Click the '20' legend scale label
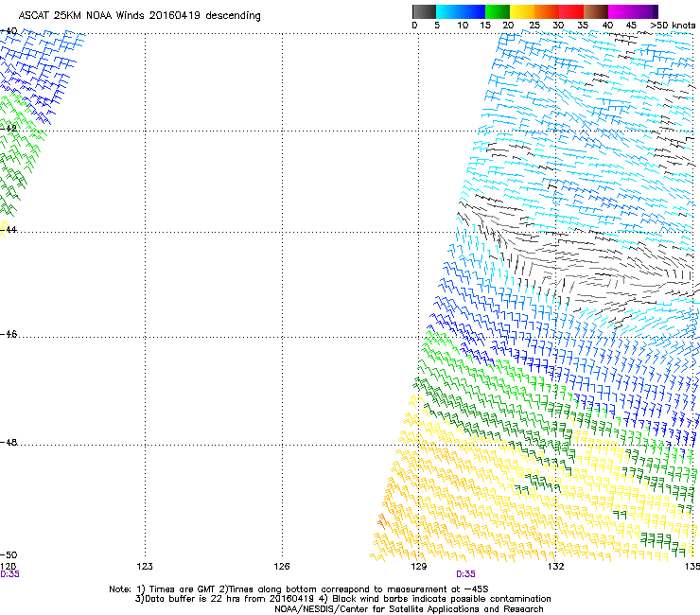Screen dimensions: 700x615 pyautogui.click(x=508, y=26)
